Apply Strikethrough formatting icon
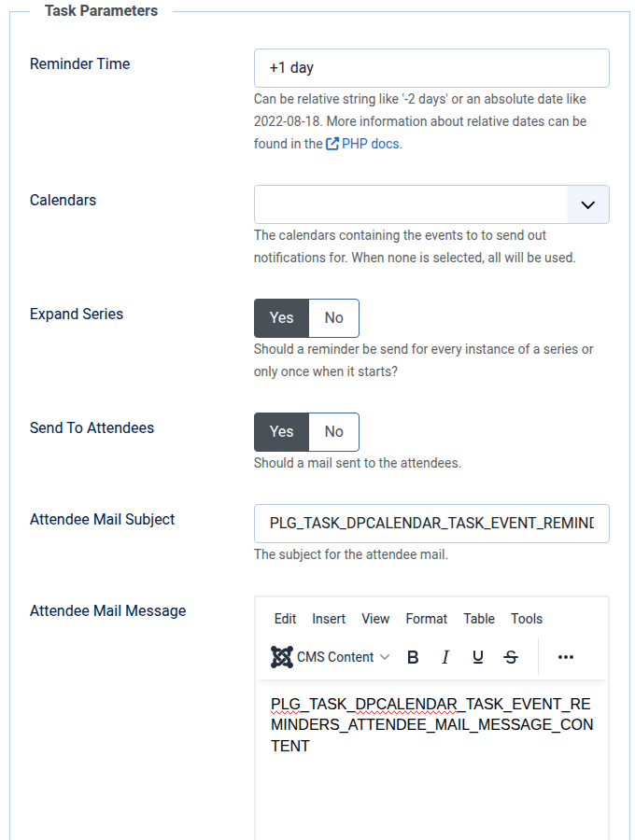This screenshot has width=635, height=840. (x=511, y=657)
